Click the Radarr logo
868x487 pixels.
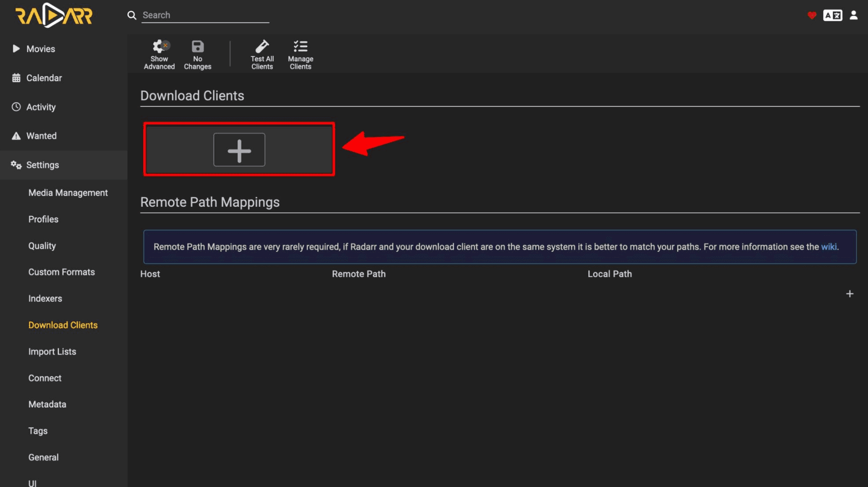[x=53, y=15]
